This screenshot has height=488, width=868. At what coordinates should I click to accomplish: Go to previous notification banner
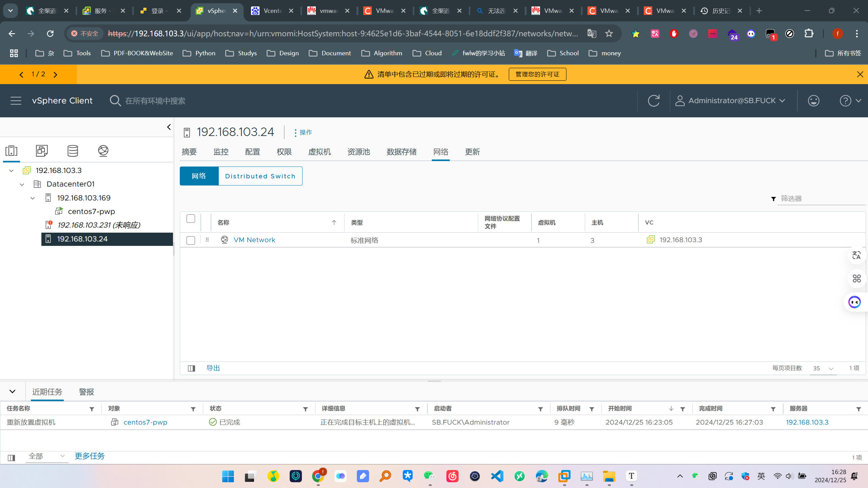[x=21, y=74]
